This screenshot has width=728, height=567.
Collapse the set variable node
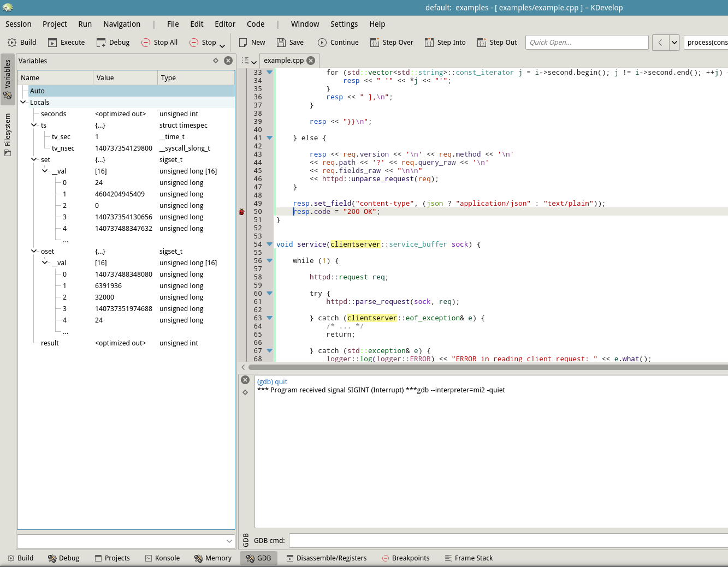click(x=34, y=159)
